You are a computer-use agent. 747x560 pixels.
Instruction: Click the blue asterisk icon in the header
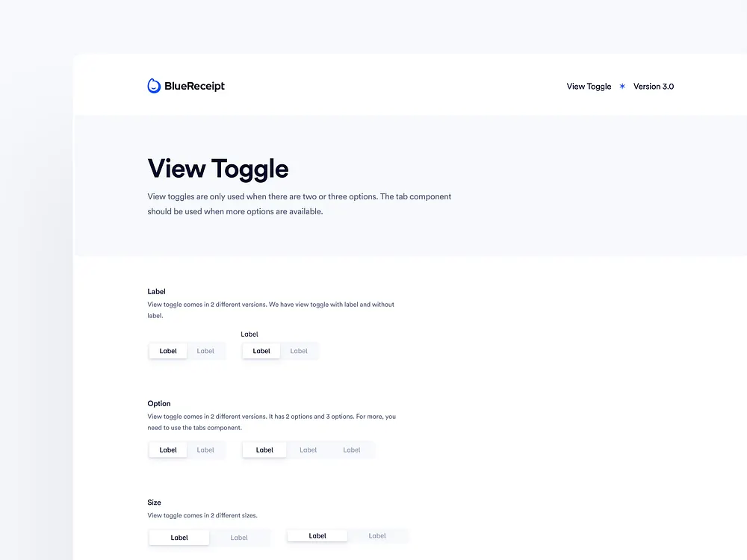pos(622,86)
